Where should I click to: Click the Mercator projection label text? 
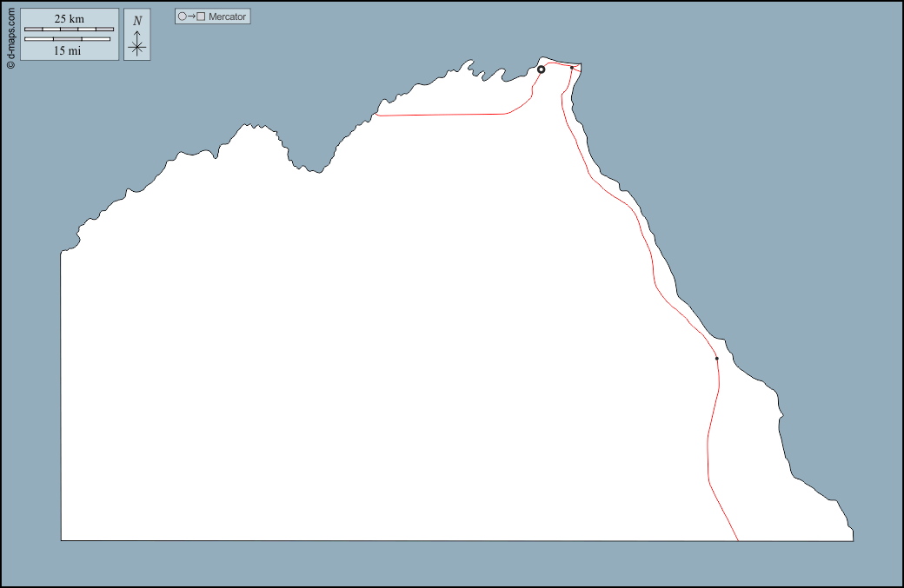[x=228, y=17]
